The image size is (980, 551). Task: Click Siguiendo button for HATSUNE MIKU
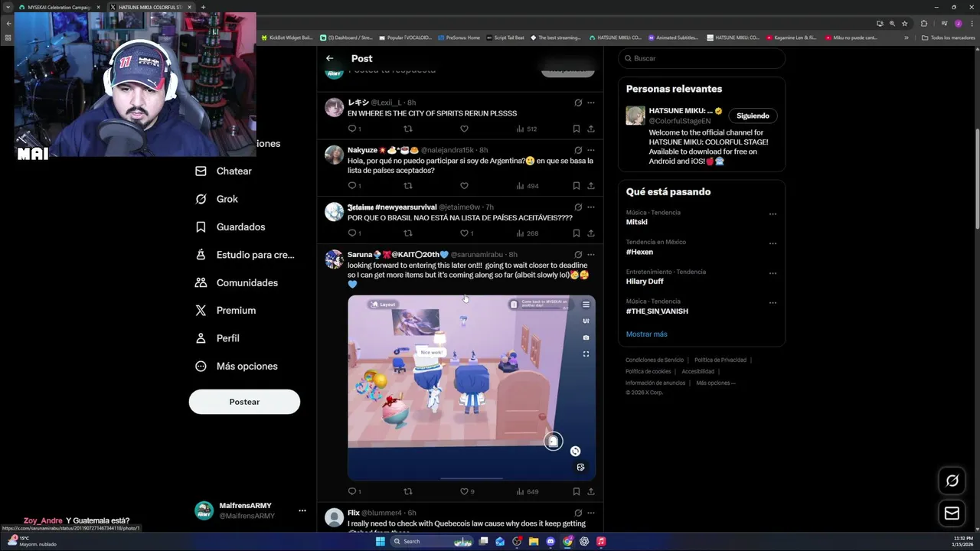tap(753, 116)
